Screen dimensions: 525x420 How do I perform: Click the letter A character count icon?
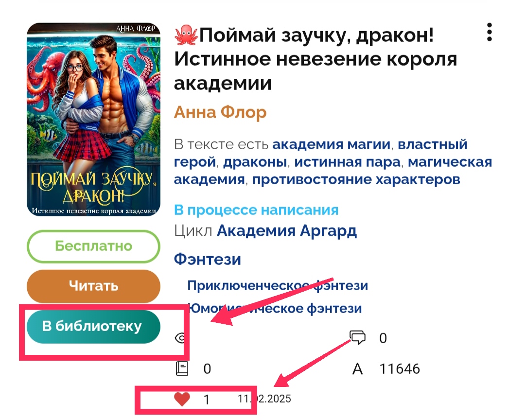point(357,369)
